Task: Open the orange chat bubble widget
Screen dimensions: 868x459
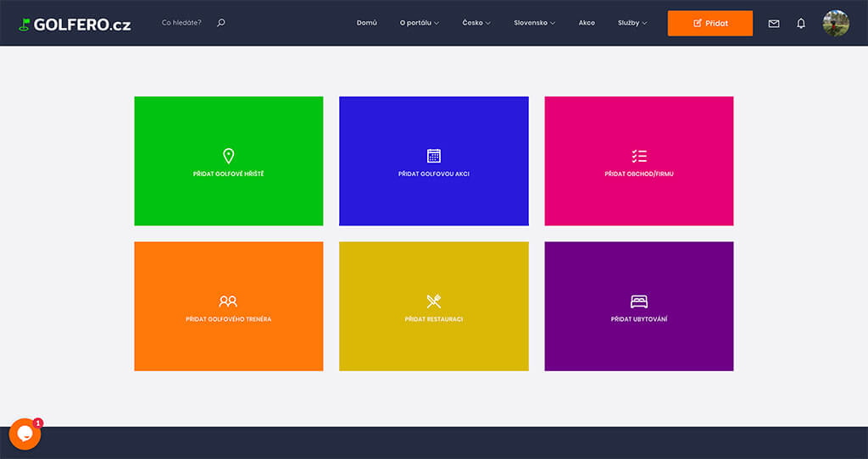Action: (25, 434)
